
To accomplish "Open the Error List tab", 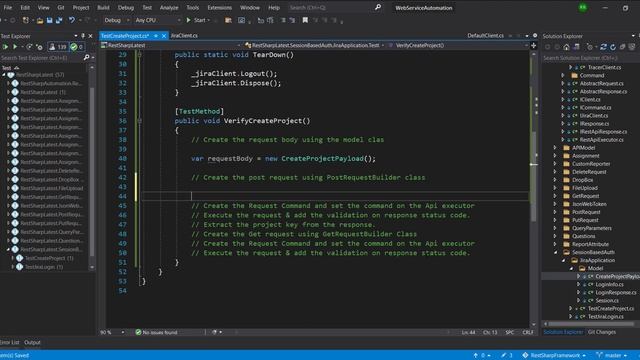I will pyautogui.click(x=10, y=342).
